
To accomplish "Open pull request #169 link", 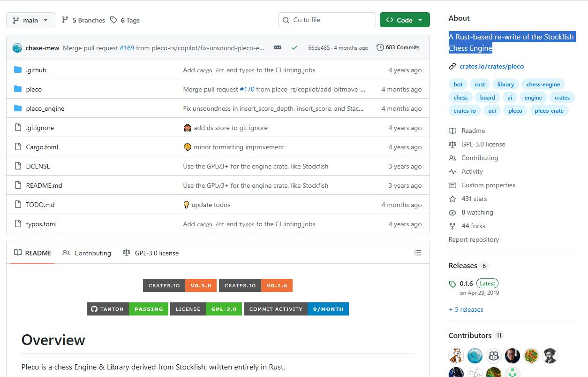I will (127, 48).
